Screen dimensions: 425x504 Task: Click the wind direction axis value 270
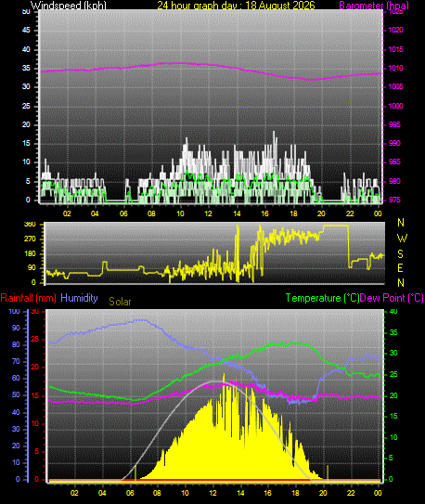(x=30, y=239)
